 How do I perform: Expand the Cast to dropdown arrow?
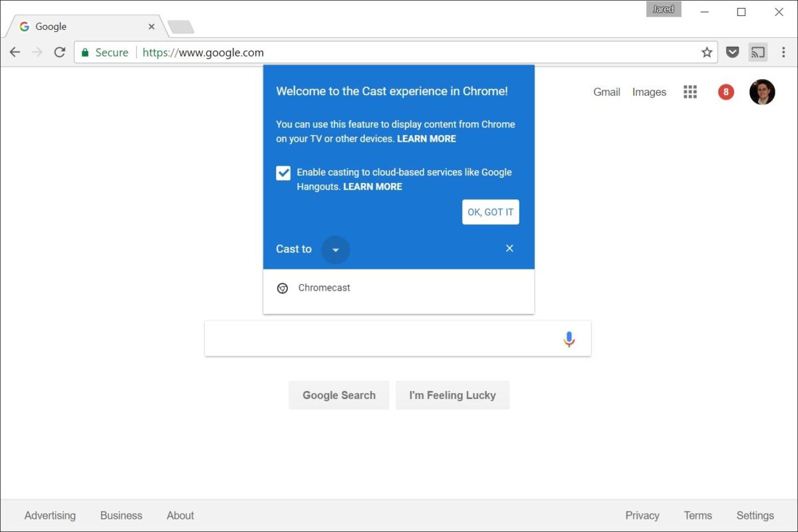336,249
